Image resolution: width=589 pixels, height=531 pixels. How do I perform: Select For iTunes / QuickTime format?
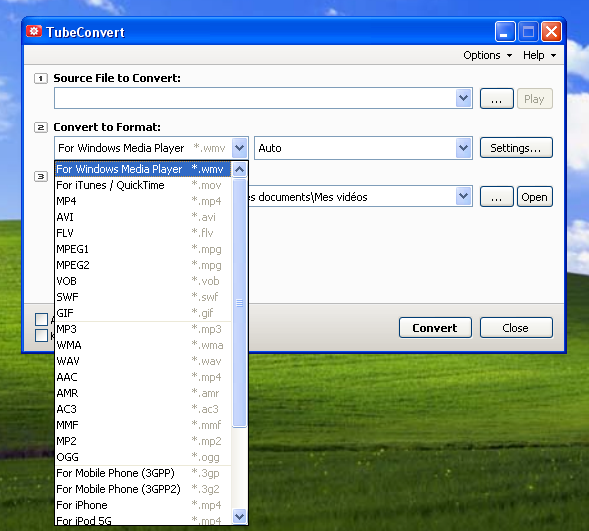[143, 185]
